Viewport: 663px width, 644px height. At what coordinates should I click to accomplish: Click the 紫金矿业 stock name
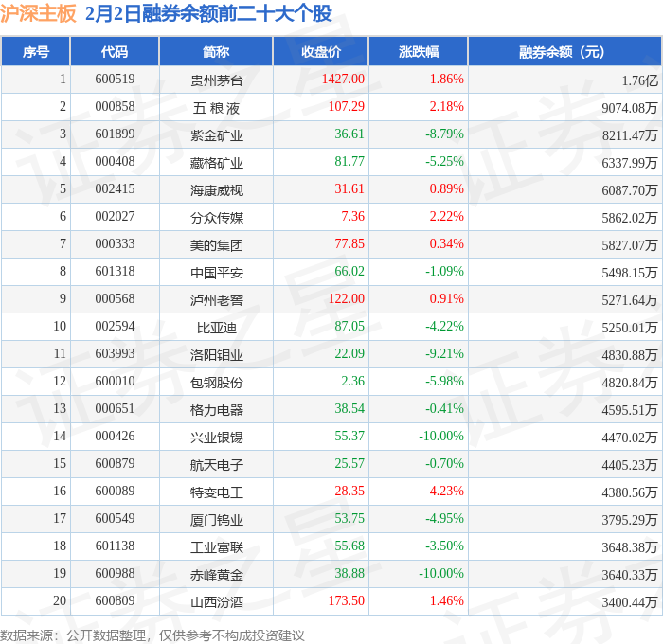point(217,134)
